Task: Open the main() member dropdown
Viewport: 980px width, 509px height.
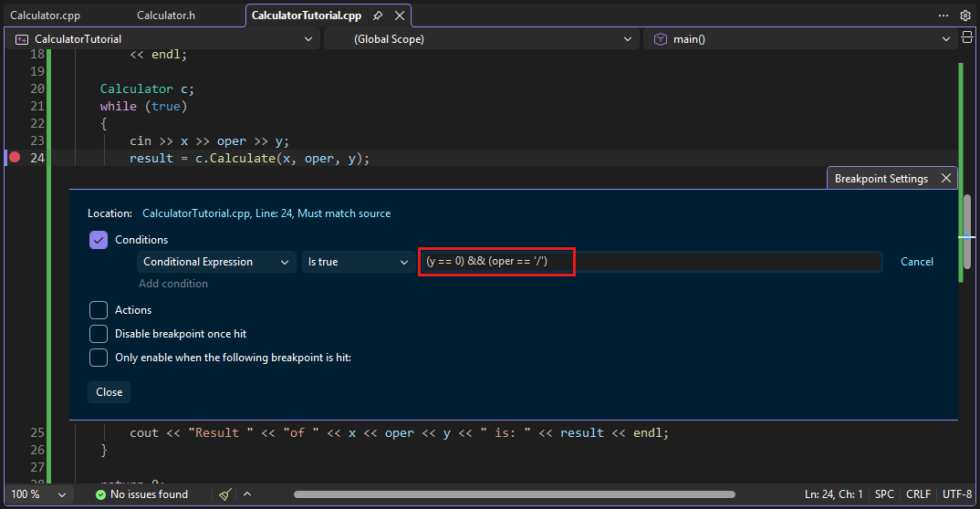Action: click(800, 39)
